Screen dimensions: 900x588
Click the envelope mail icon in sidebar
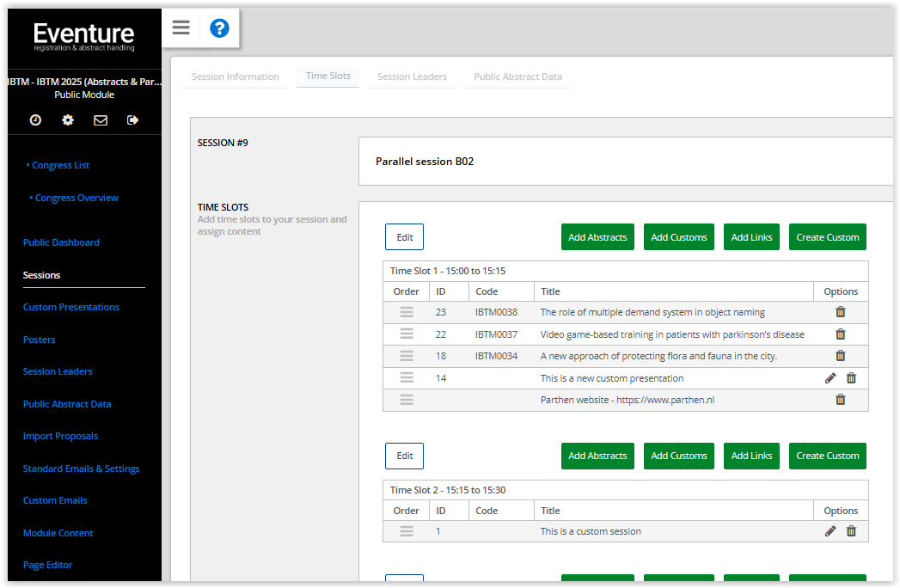[x=101, y=120]
